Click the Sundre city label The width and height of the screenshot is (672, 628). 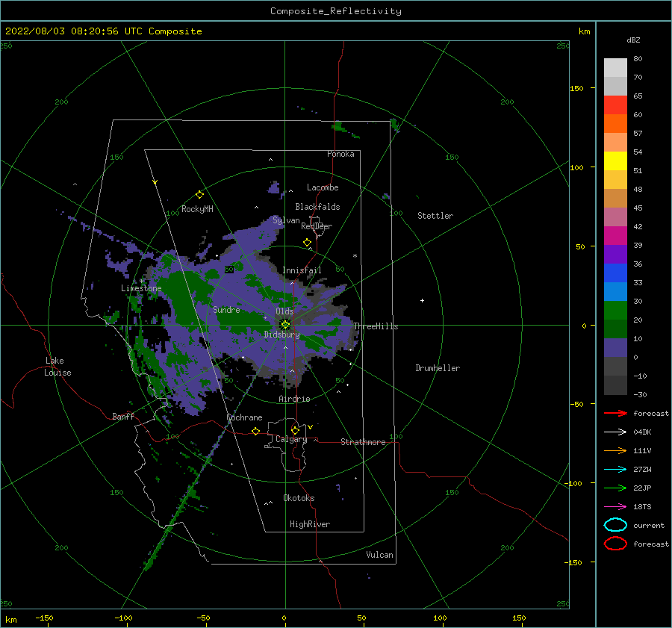click(x=226, y=309)
